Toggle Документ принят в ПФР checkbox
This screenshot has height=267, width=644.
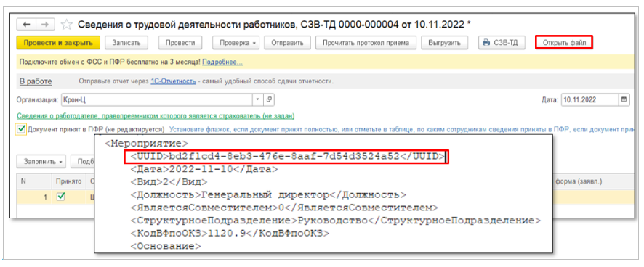[x=21, y=130]
